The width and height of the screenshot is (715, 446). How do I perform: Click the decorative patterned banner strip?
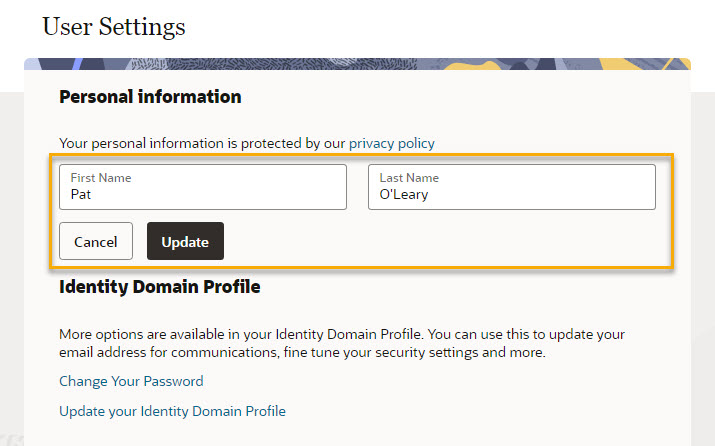[357, 64]
